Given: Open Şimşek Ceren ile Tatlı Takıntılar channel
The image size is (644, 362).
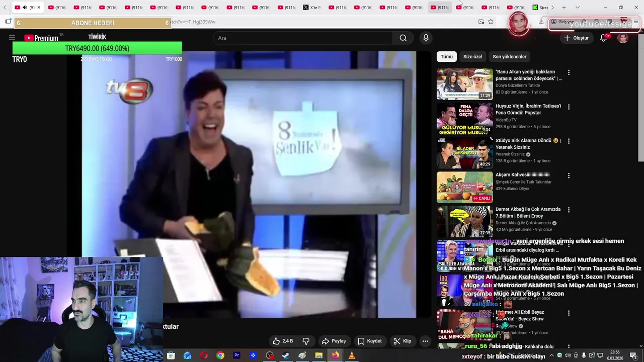Looking at the screenshot, I should [x=523, y=182].
